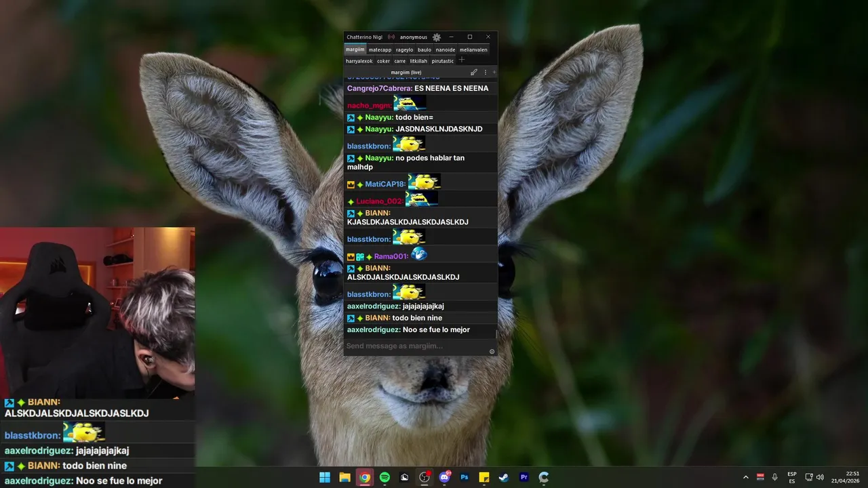Screen dimensions: 868x488
Task: Click username nacho_mgm in chat
Action: [370, 105]
